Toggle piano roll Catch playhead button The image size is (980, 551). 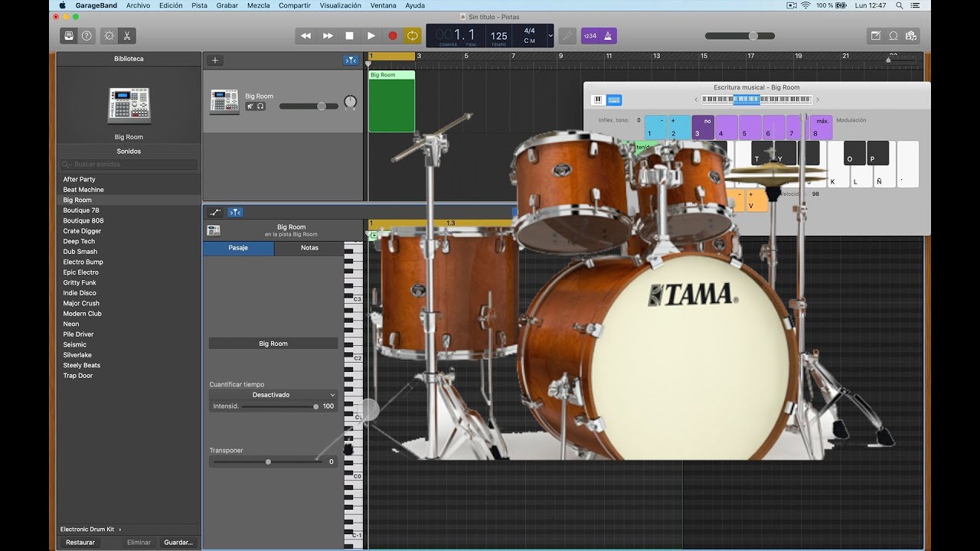pos(235,212)
